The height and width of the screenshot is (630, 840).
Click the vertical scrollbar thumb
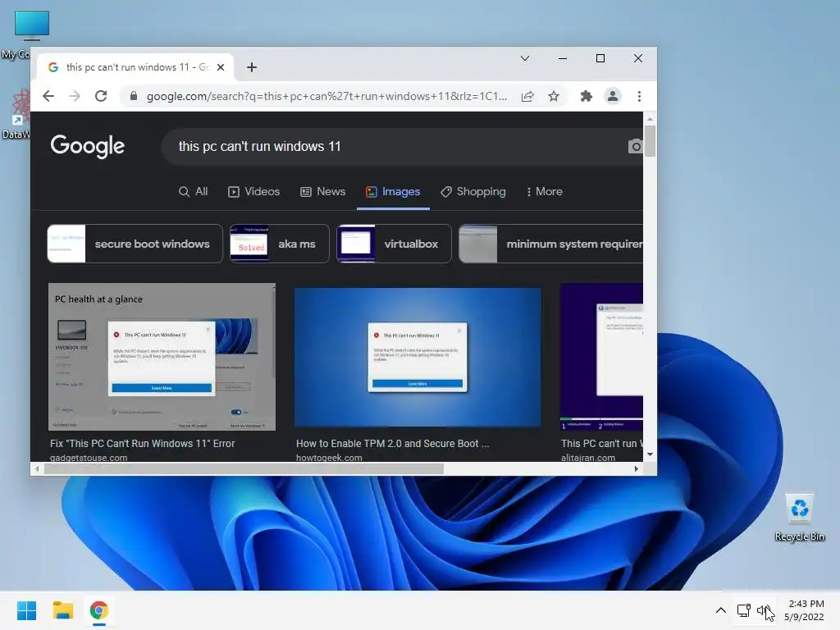650,141
